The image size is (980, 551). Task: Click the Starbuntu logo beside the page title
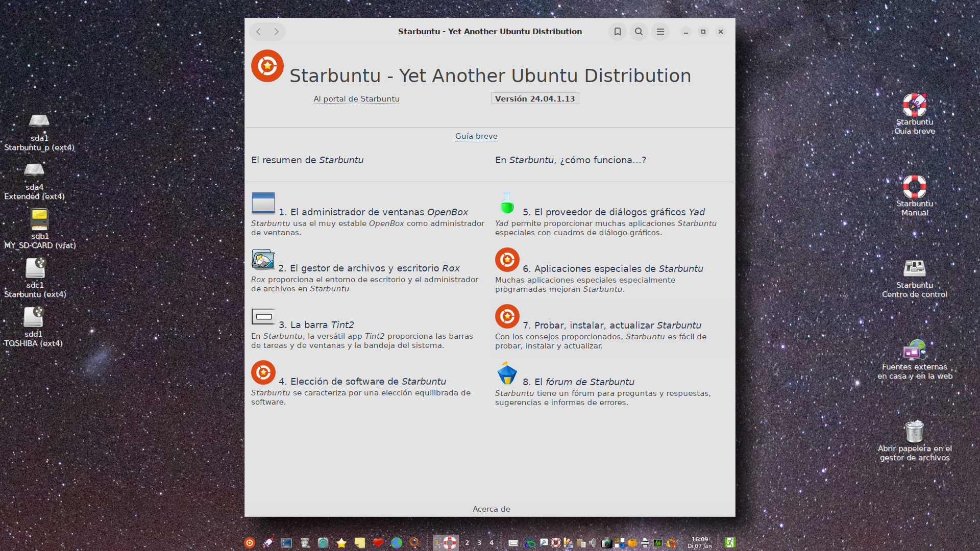pos(267,66)
